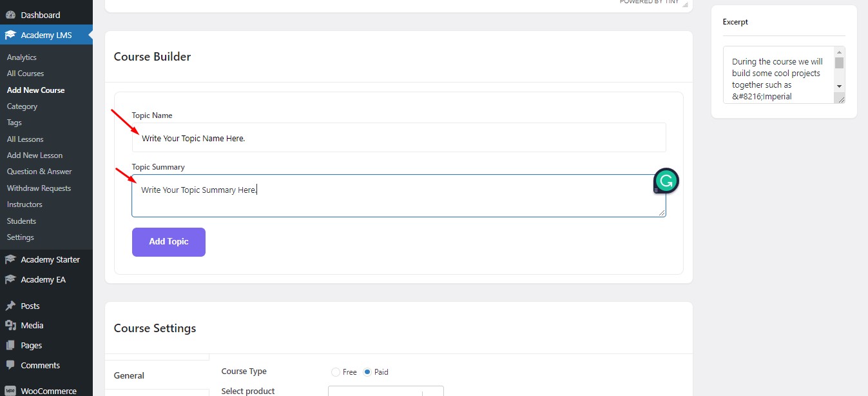Select the Paid course type
The height and width of the screenshot is (396, 868).
[x=367, y=372]
